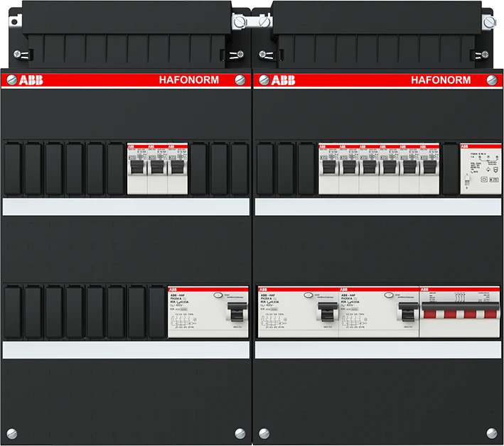Image resolution: width=504 pixels, height=446 pixels.
Task: Click the top-right busbar terminal bolt
Action: tap(488, 23)
